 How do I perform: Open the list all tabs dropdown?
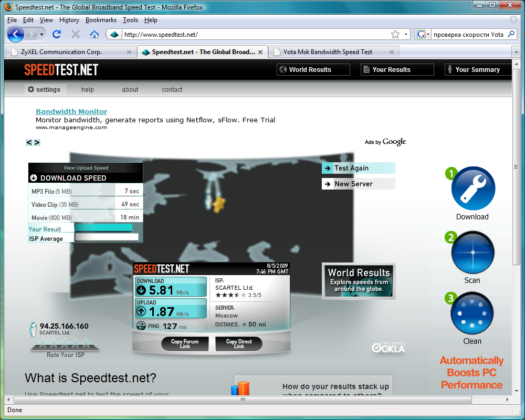pos(516,52)
